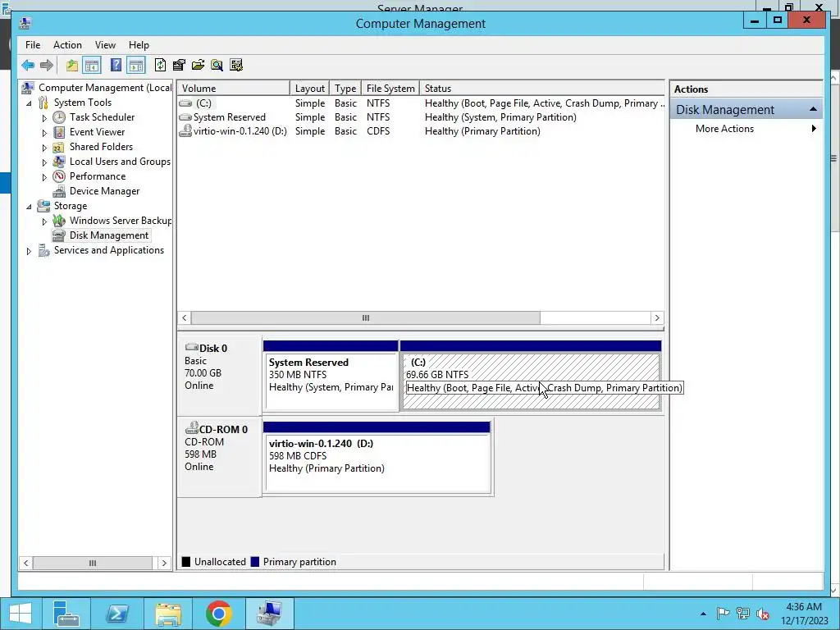840x630 pixels.
Task: Open the Help toolbar icon
Action: (116, 66)
